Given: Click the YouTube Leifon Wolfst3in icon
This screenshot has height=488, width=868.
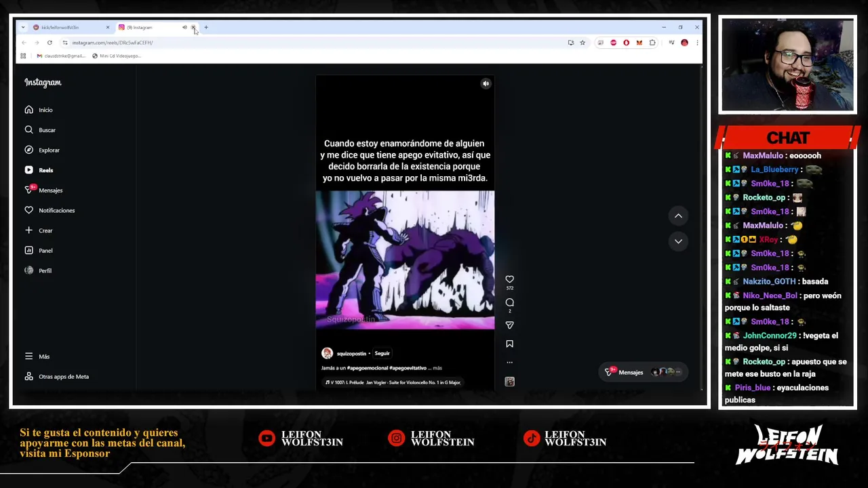Looking at the screenshot, I should coord(267,439).
